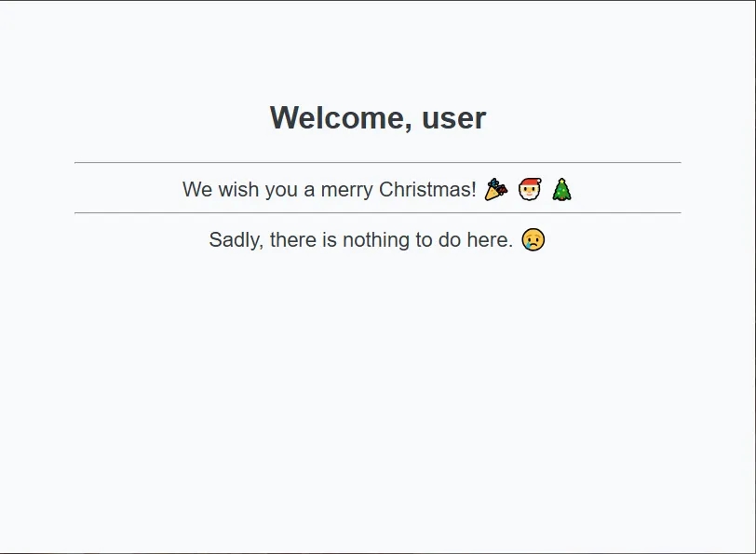756x554 pixels.
Task: Click the word "Christmas!" in the greeting
Action: [428, 190]
